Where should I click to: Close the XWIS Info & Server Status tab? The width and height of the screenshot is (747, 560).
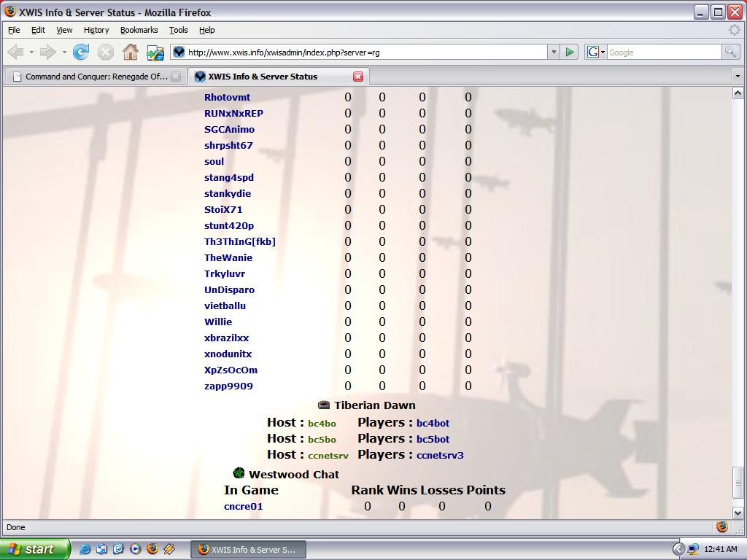pyautogui.click(x=358, y=77)
